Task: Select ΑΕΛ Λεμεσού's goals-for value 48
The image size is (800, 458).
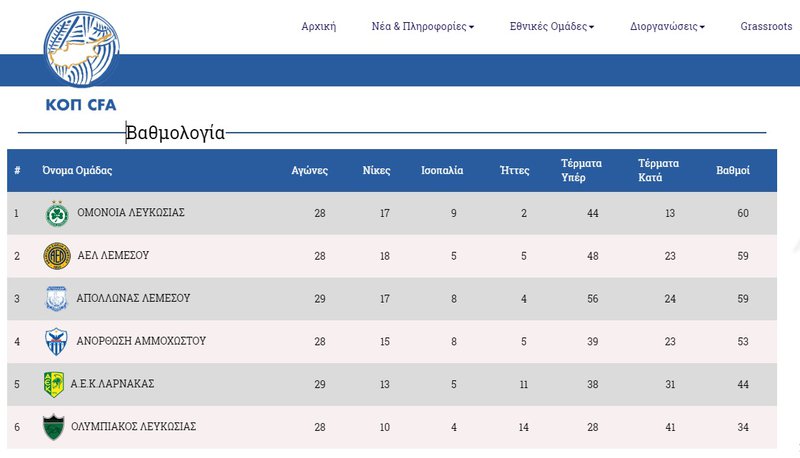Action: tap(592, 256)
